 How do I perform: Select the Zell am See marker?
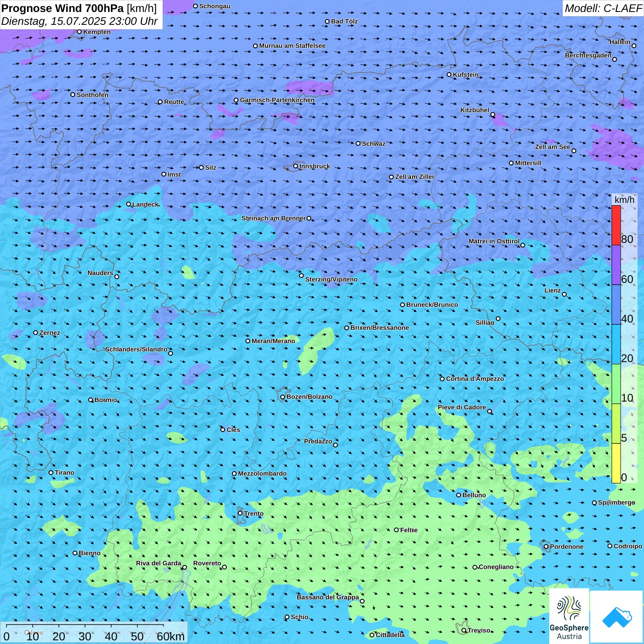pyautogui.click(x=574, y=151)
